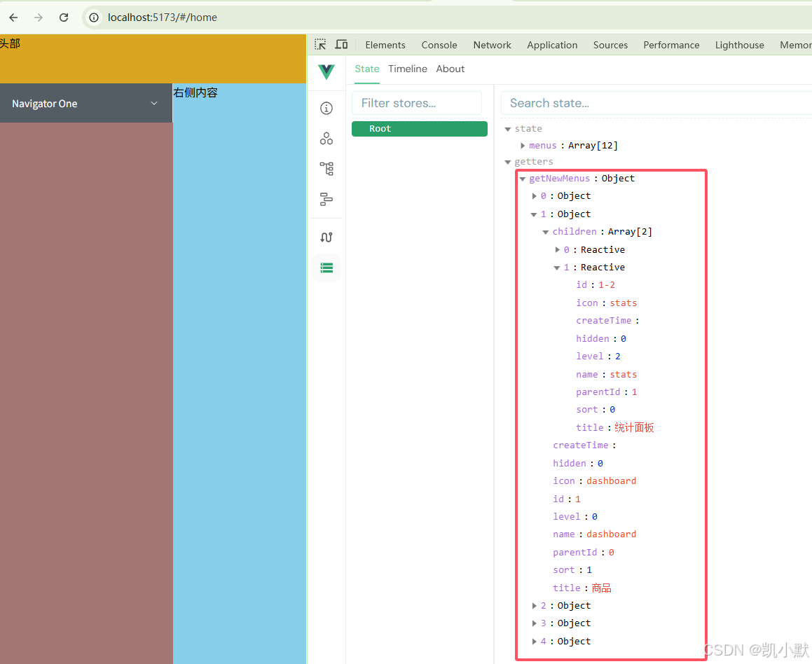
Task: Expand the 4 : Object node
Action: coord(535,641)
